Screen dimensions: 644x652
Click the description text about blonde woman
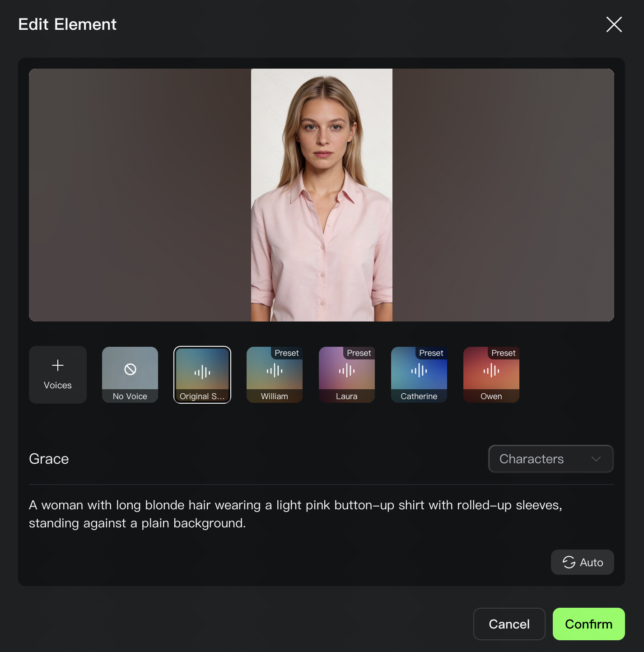(x=295, y=514)
